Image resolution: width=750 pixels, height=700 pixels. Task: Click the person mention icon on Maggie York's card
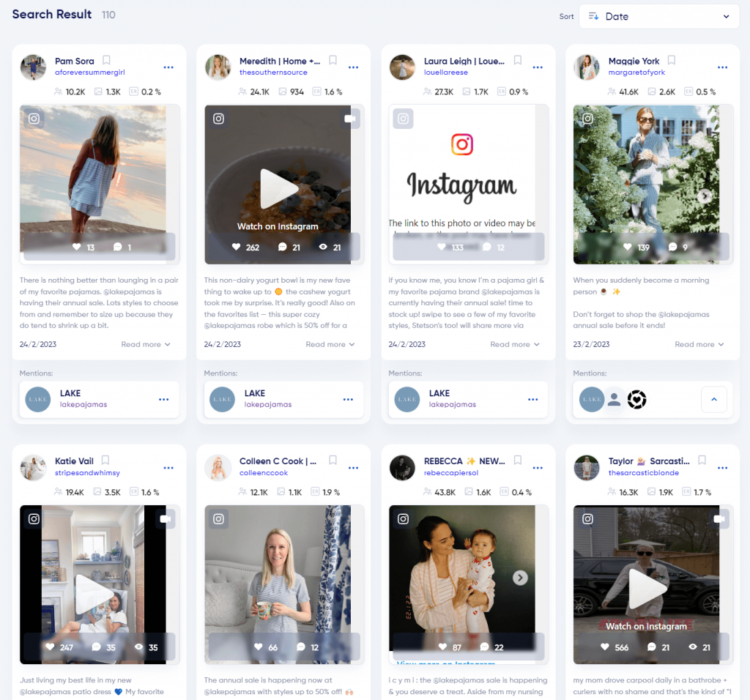(x=615, y=399)
